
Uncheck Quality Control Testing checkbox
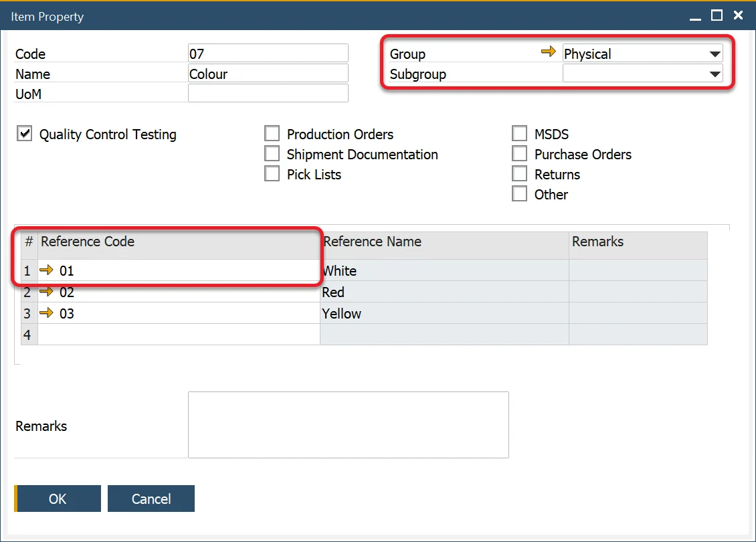coord(25,134)
